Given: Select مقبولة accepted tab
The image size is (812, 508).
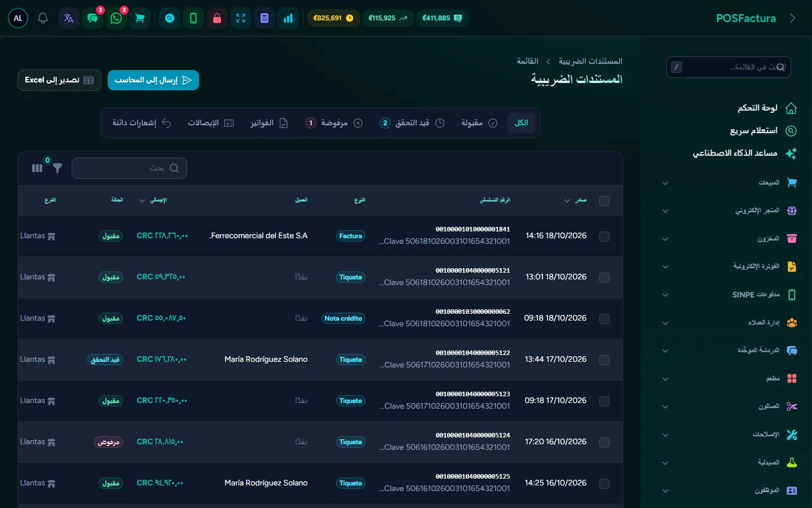Looking at the screenshot, I should coord(479,123).
